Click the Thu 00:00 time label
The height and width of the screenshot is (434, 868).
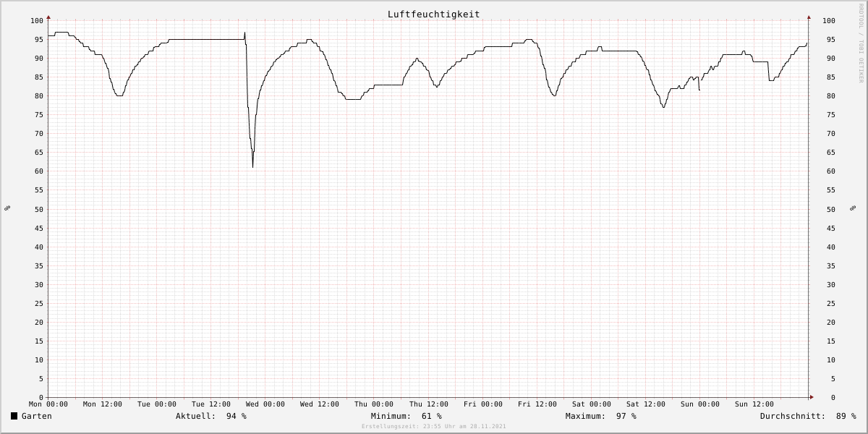[374, 404]
